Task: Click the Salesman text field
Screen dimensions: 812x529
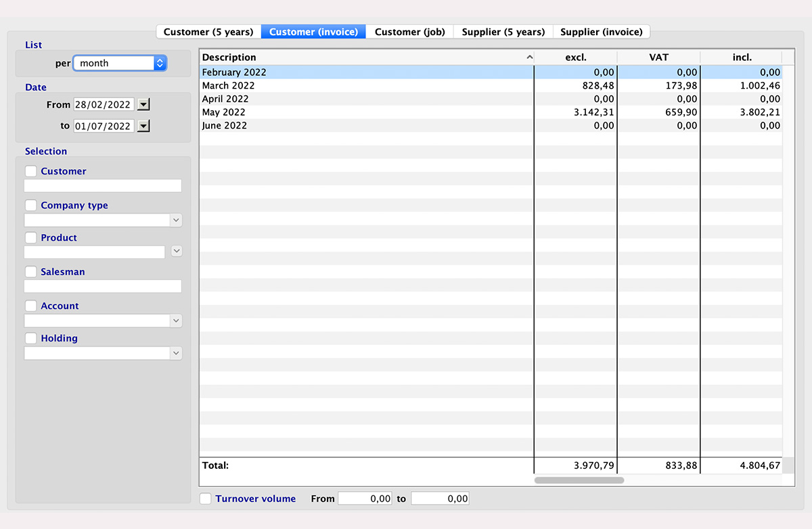Action: pyautogui.click(x=103, y=286)
